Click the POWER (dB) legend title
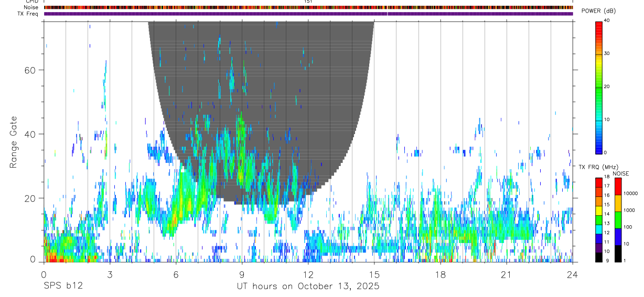 598,11
